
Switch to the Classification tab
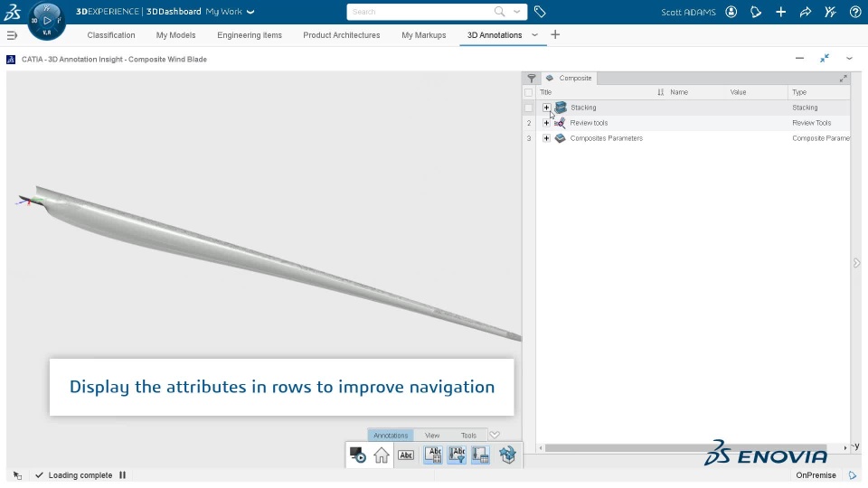click(110, 35)
